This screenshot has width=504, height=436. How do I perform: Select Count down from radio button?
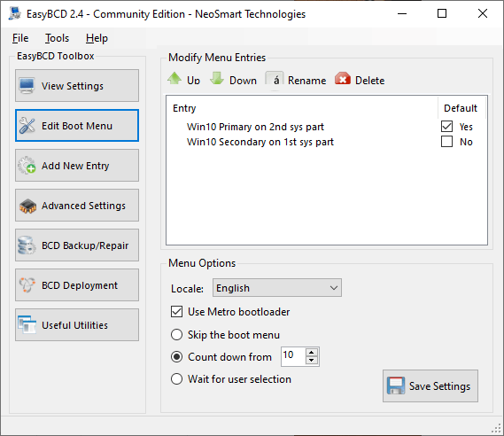point(177,356)
